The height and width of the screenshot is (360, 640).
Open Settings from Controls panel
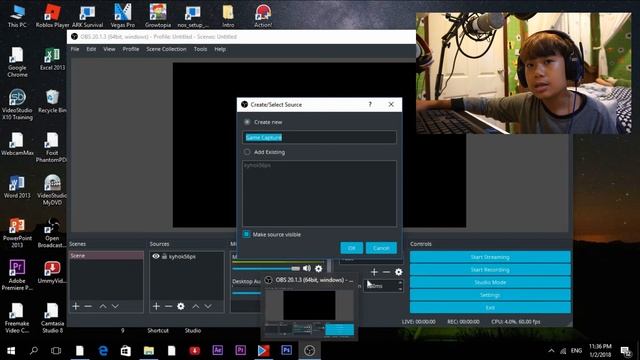coord(490,295)
